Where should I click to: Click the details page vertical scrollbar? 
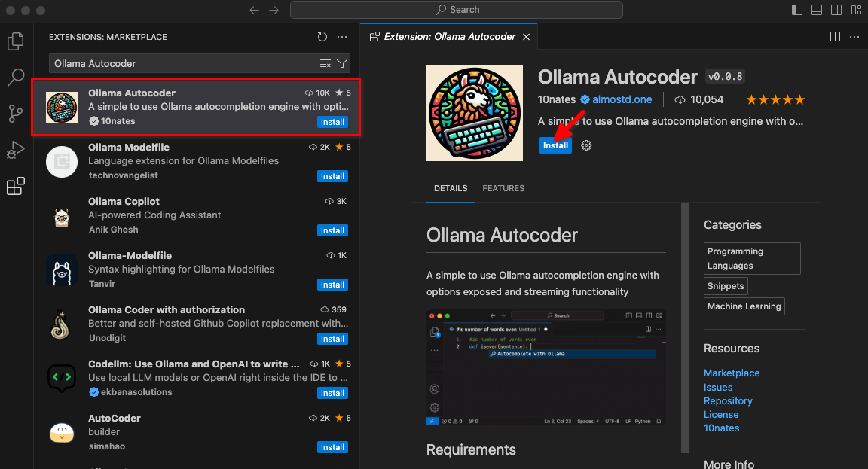(685, 327)
